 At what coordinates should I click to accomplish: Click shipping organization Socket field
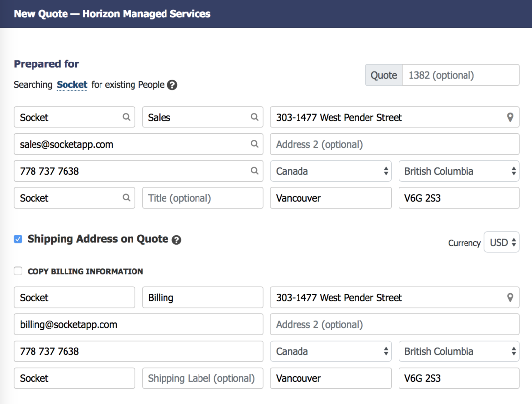click(x=75, y=378)
